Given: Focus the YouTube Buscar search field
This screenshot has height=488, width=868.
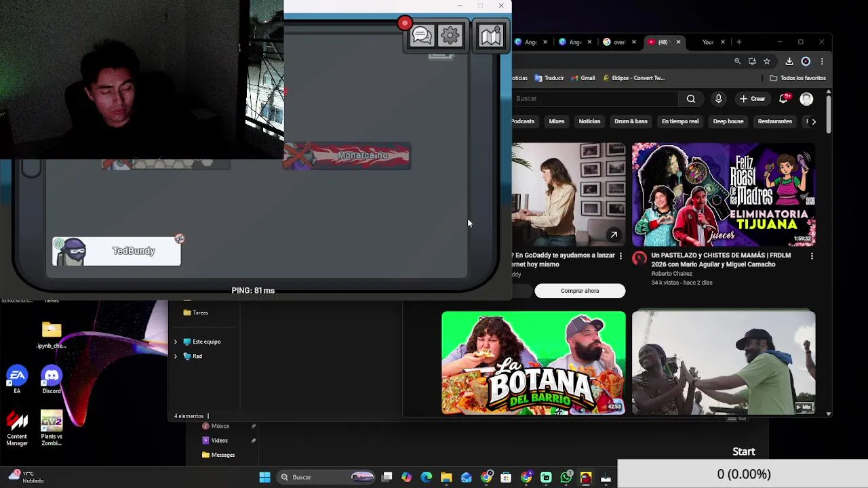Looking at the screenshot, I should tap(595, 99).
